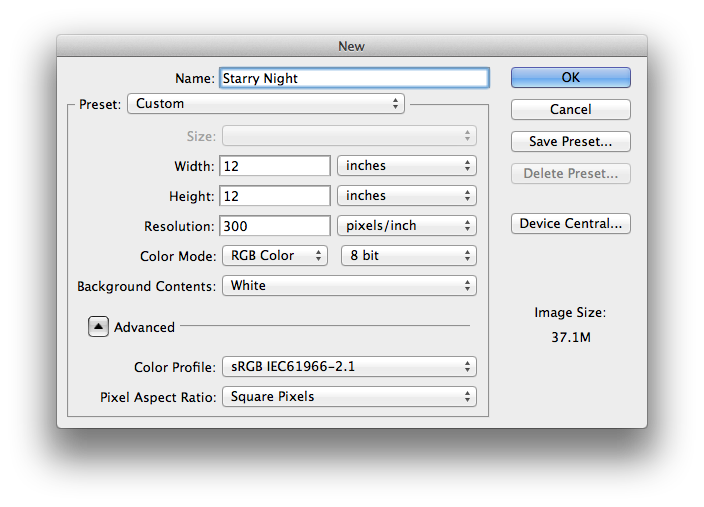Open the Background Contents White dropdown
This screenshot has height=507, width=704.
click(x=349, y=286)
